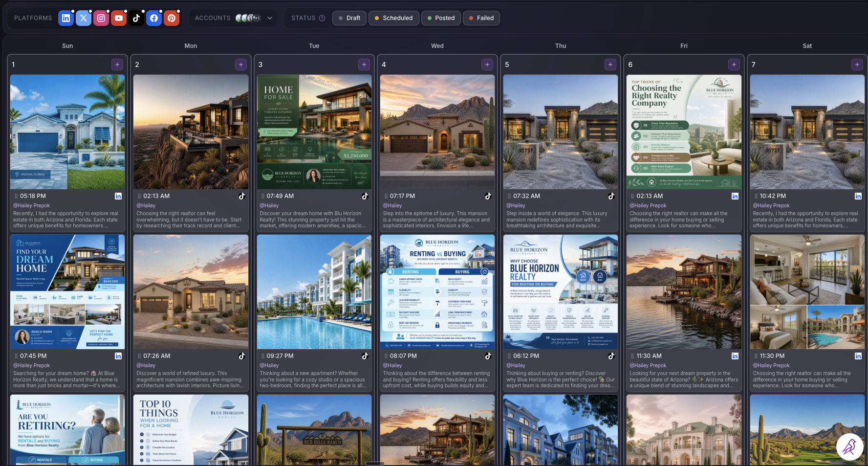The height and width of the screenshot is (466, 868).
Task: Click @Hailey on the 07:49 AM post
Action: 269,206
